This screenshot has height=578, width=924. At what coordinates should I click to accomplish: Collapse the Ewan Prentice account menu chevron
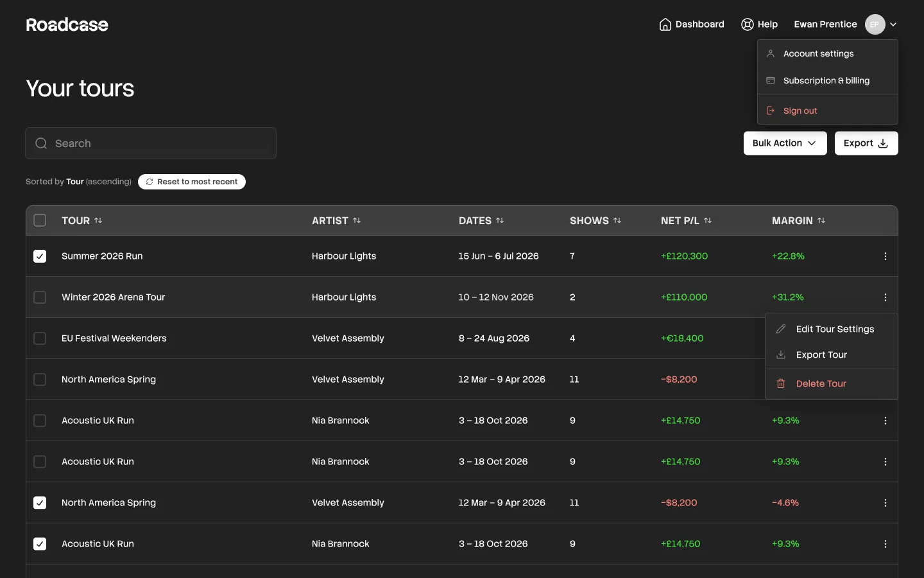tap(893, 24)
